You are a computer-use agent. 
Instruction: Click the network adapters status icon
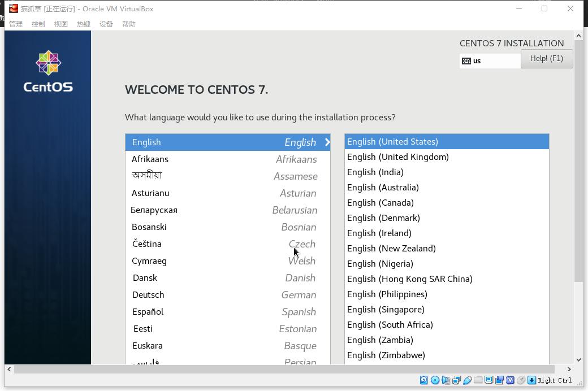coord(456,380)
